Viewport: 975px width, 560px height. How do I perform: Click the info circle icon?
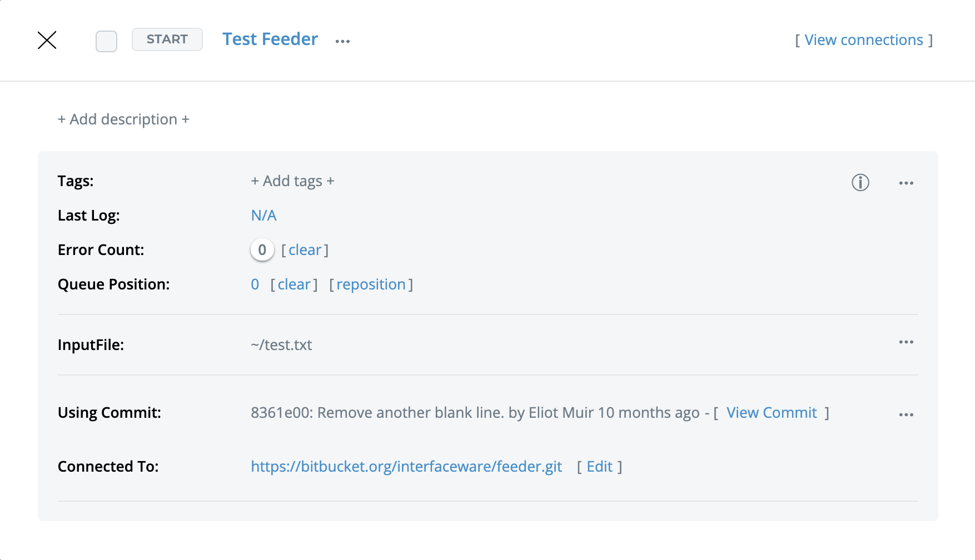pos(860,182)
